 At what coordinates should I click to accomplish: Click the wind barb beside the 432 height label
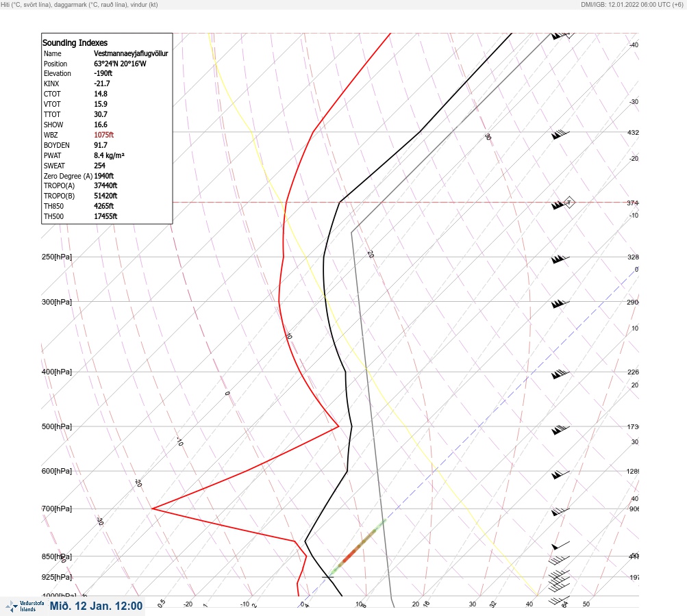tap(560, 134)
